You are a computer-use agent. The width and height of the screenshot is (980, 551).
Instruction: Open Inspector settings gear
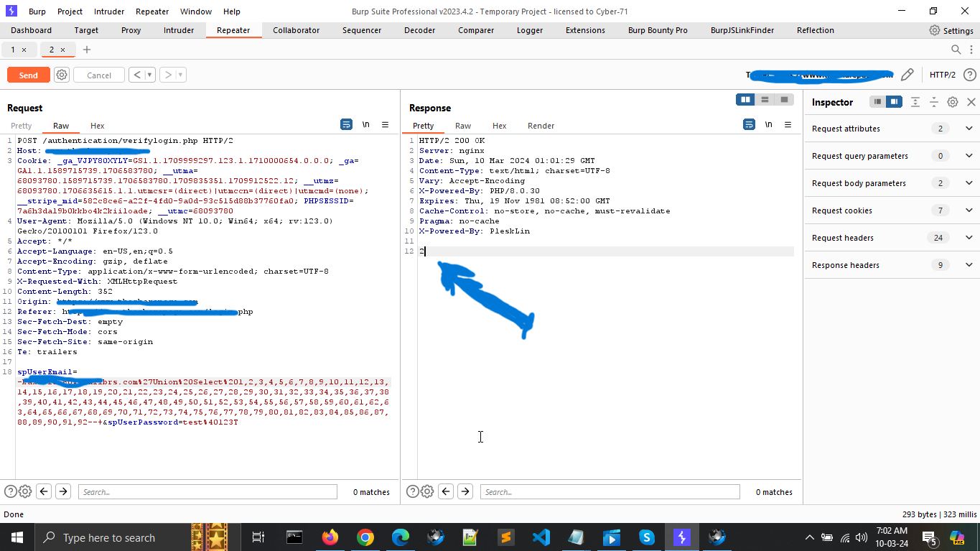(953, 102)
